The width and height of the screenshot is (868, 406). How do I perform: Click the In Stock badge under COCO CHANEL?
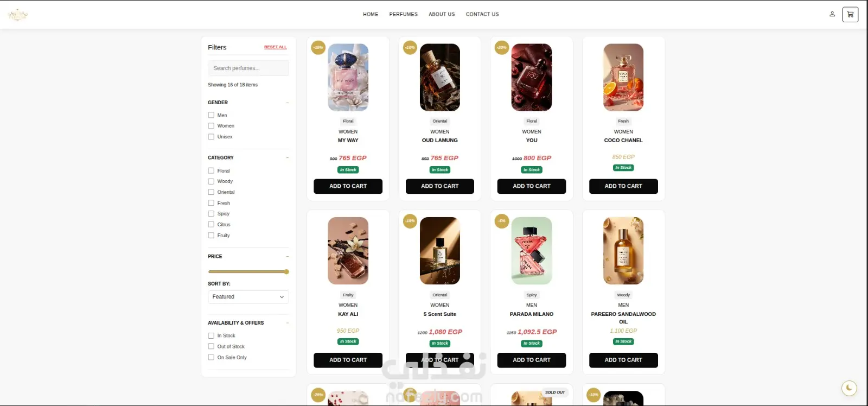coord(623,168)
